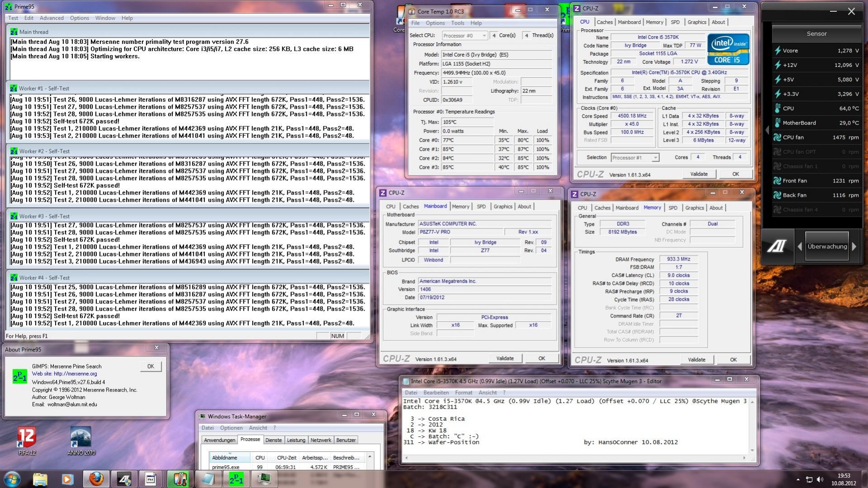Click the arrow right of Überwachung
The width and height of the screenshot is (868, 488).
854,246
